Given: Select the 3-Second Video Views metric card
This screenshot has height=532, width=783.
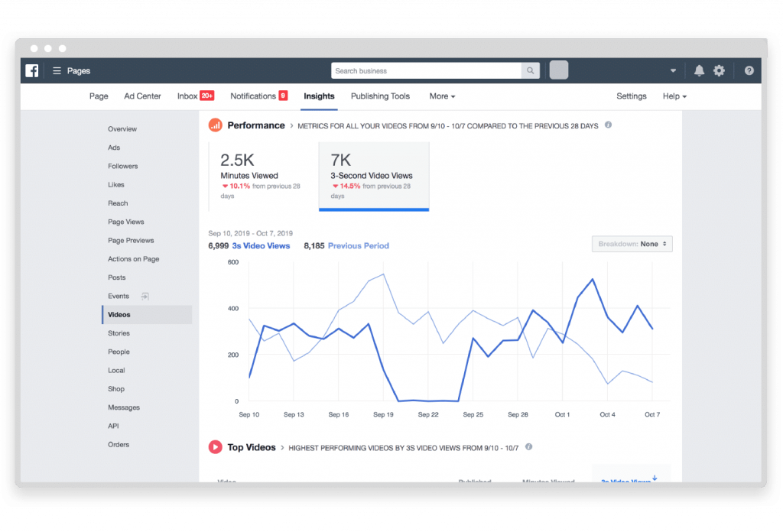Looking at the screenshot, I should point(374,174).
